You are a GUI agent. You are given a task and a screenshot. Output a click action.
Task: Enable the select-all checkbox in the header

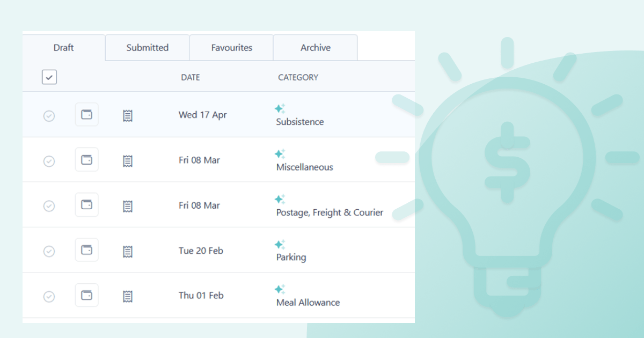(x=49, y=77)
